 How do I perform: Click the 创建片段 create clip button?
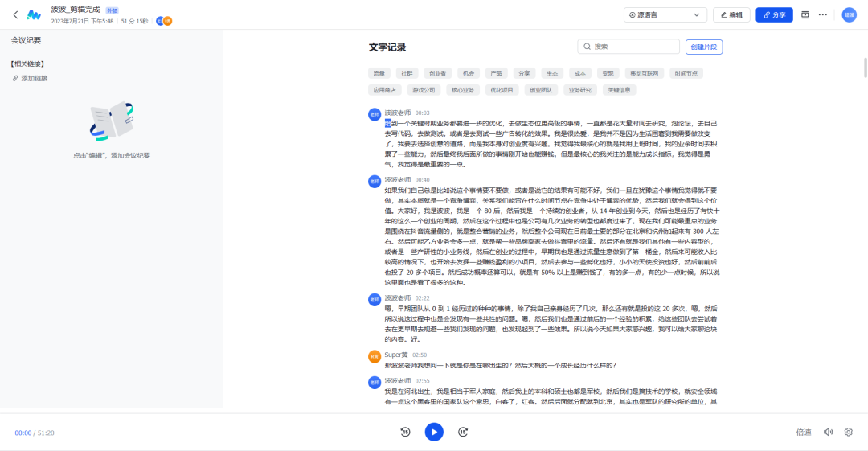coord(703,47)
